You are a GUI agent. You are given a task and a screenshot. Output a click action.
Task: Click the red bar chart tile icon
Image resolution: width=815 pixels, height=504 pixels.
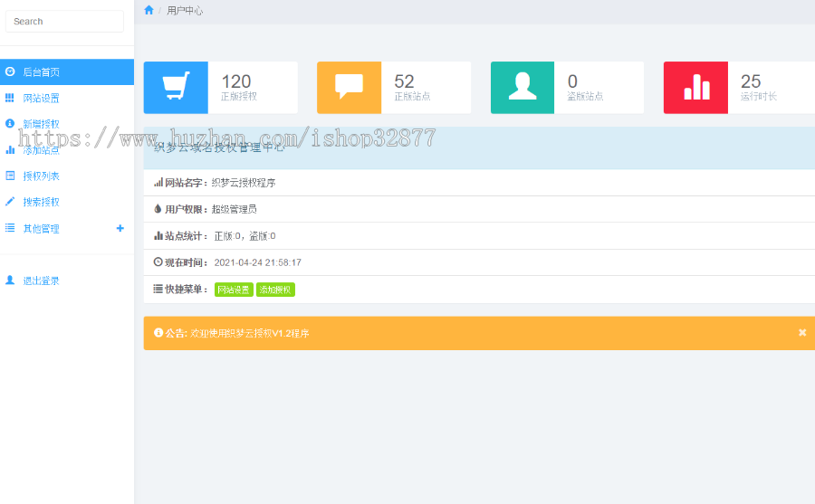pos(696,87)
